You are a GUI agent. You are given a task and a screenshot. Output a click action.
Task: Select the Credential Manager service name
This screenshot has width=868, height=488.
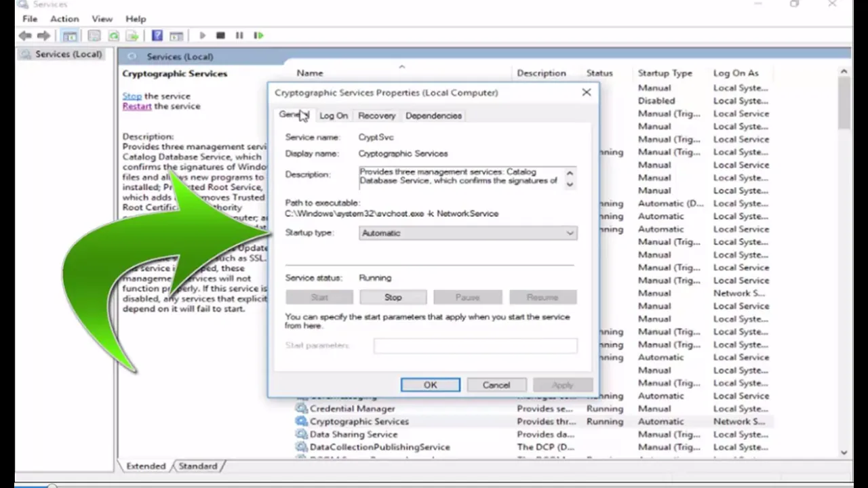click(352, 409)
